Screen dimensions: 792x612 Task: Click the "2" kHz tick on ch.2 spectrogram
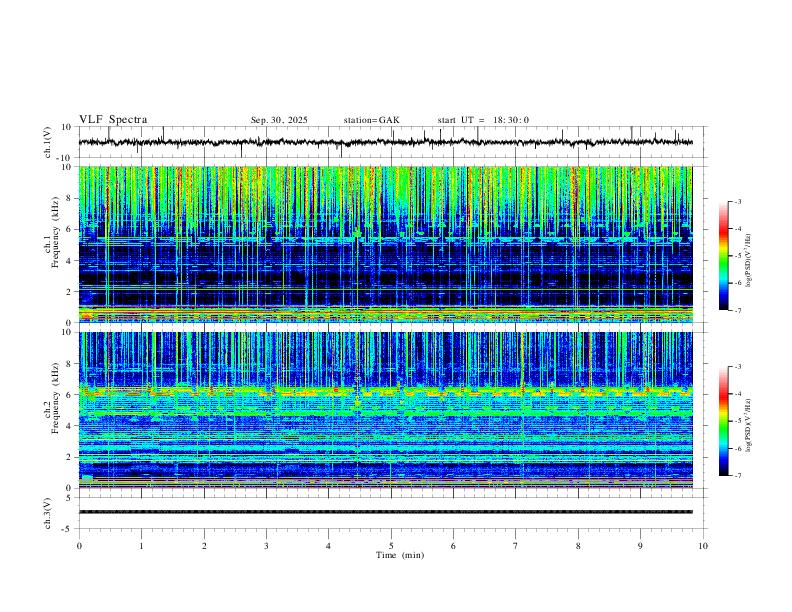pos(70,457)
